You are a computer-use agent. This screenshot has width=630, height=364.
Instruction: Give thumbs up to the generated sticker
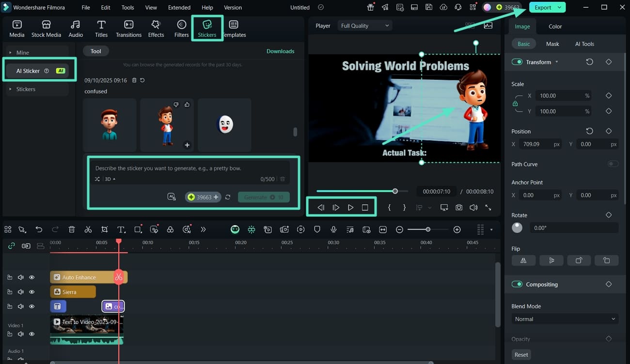[187, 104]
